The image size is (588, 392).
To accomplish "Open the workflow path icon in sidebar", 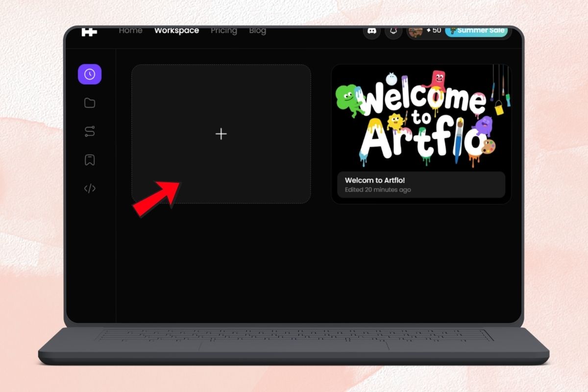I will click(x=90, y=131).
